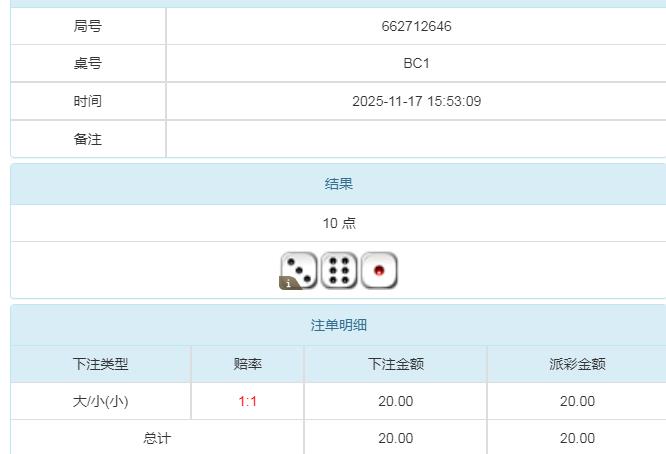Screen dimensions: 666x454
Task: Select round number 662712646
Action: [416, 26]
